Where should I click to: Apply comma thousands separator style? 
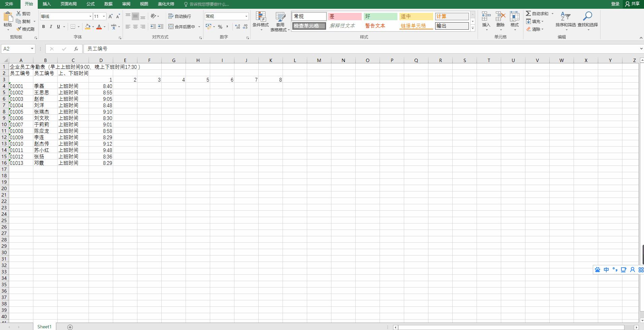(227, 27)
